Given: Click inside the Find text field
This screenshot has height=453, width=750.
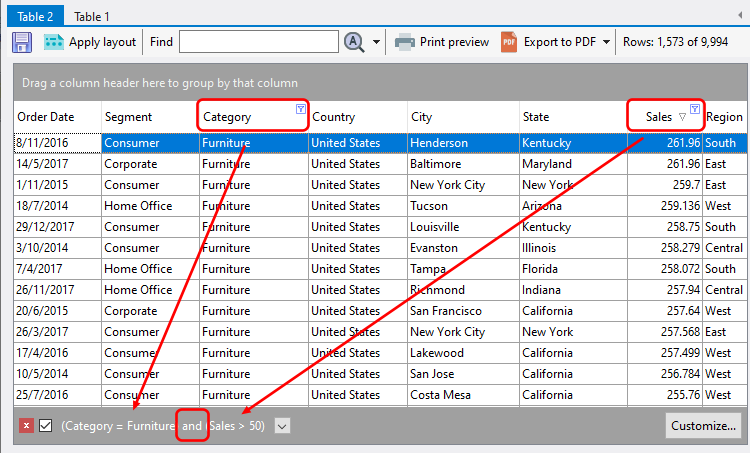Looking at the screenshot, I should [258, 42].
